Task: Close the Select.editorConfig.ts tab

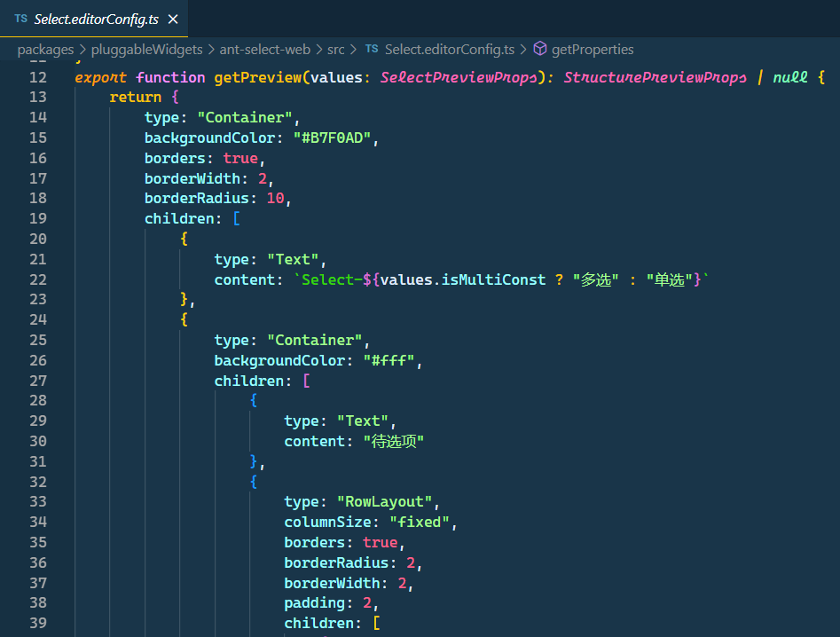Action: [173, 19]
